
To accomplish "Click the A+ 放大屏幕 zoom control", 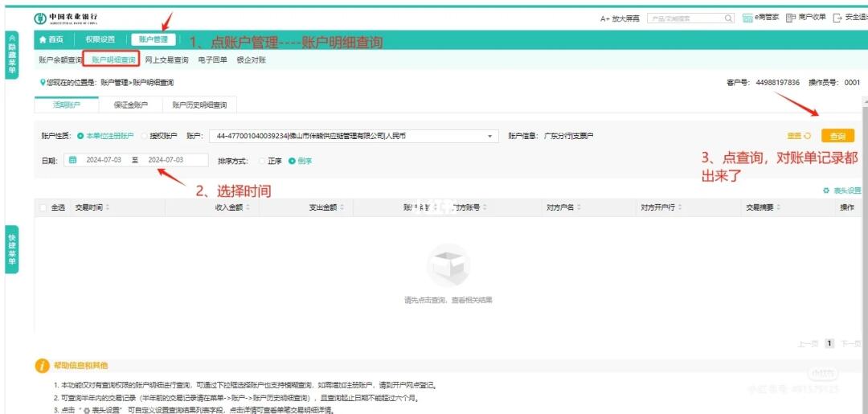I will tap(620, 18).
